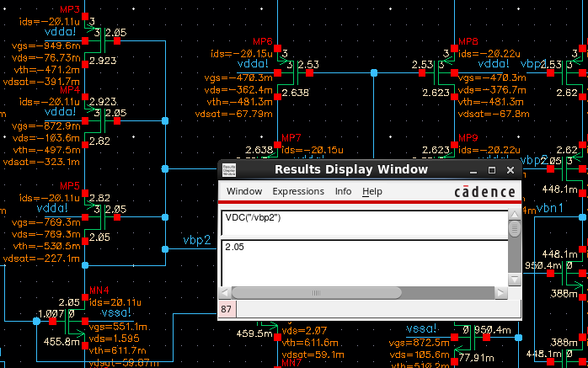
Task: Click MP6's ids=-20.15u annotation
Action: click(x=242, y=54)
